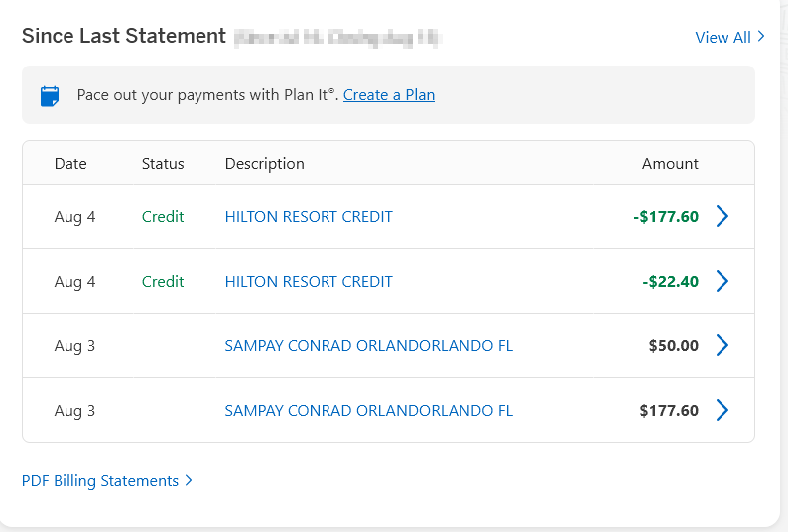This screenshot has width=788, height=532.
Task: Click the View All link
Action: point(722,37)
